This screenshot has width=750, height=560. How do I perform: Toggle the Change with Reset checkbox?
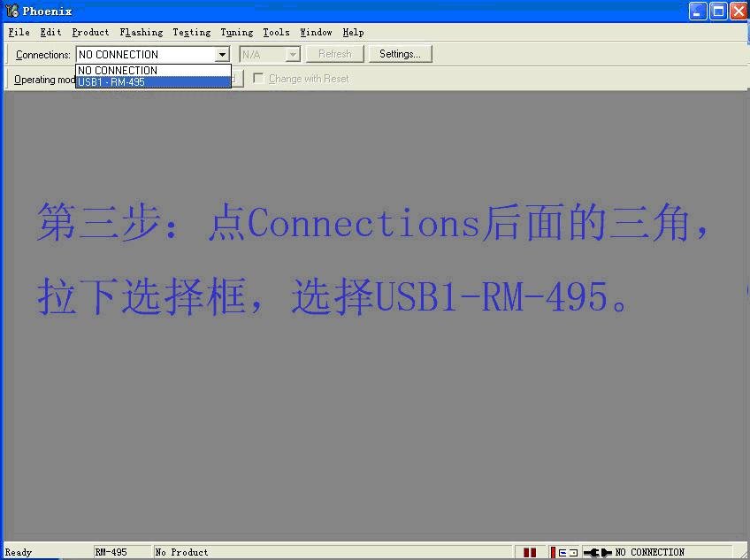[x=257, y=78]
